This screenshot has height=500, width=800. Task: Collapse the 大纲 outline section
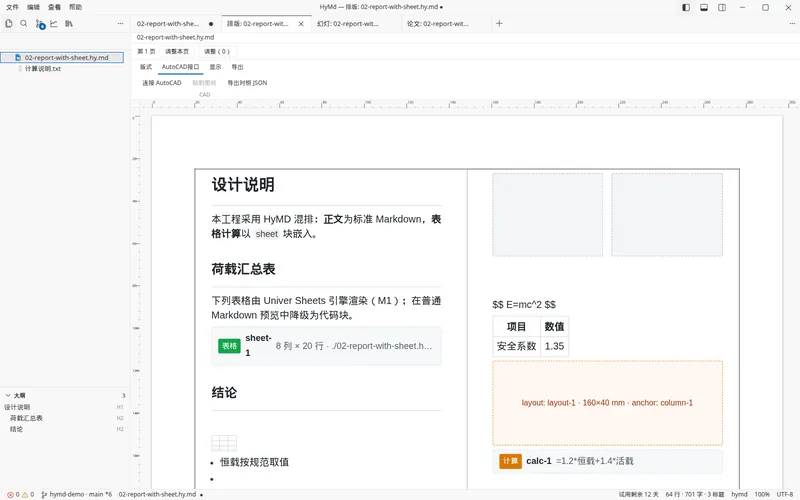tap(8, 395)
